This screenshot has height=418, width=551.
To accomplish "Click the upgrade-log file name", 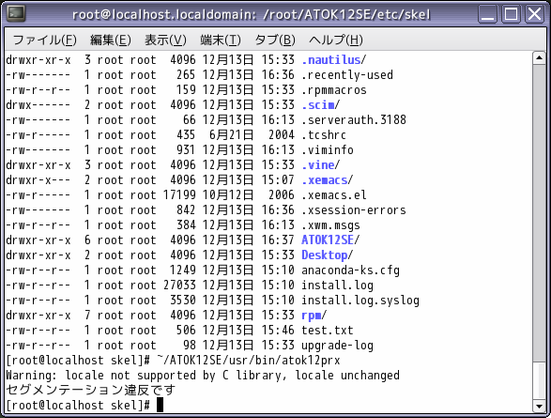I will (x=337, y=346).
